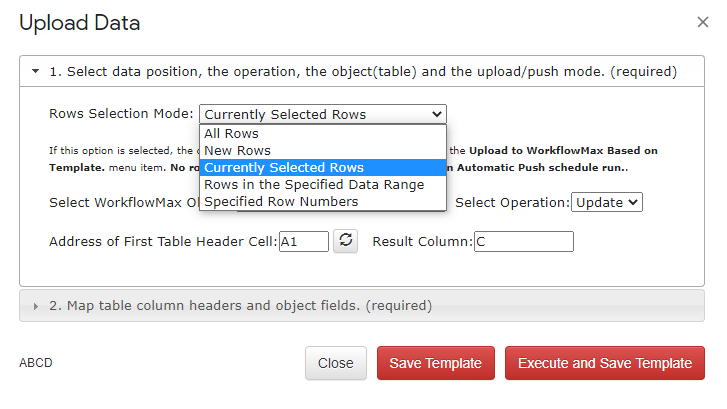
Task: Focus the Result Column input field
Action: pos(523,242)
